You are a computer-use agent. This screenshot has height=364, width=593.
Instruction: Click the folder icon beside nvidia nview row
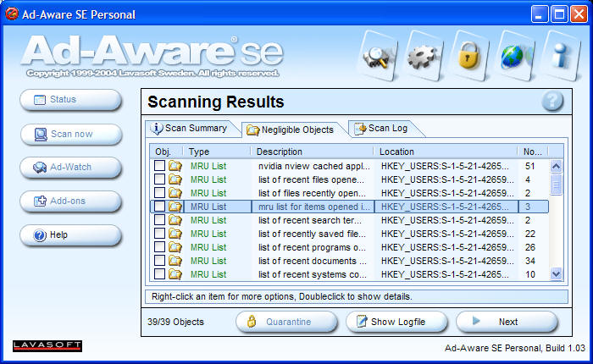[x=175, y=166]
